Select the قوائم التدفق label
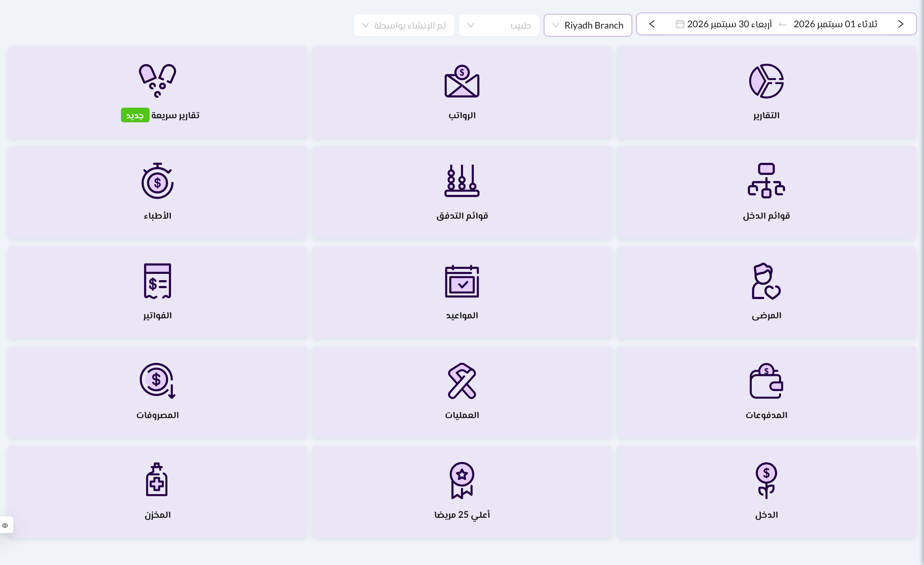Viewport: 924px width, 565px height. (462, 216)
